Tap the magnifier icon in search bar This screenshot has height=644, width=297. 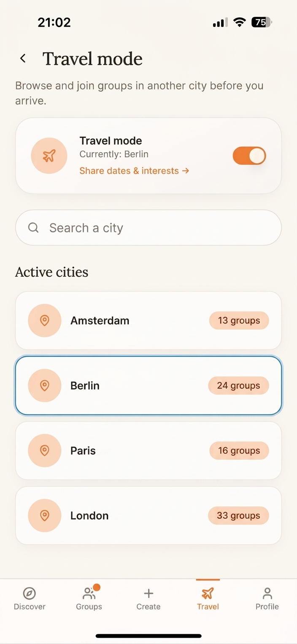33,228
